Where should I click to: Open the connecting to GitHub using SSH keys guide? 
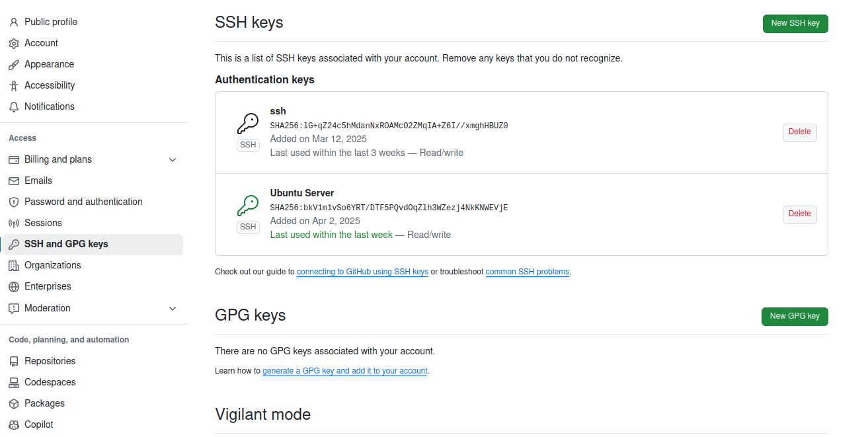point(362,272)
